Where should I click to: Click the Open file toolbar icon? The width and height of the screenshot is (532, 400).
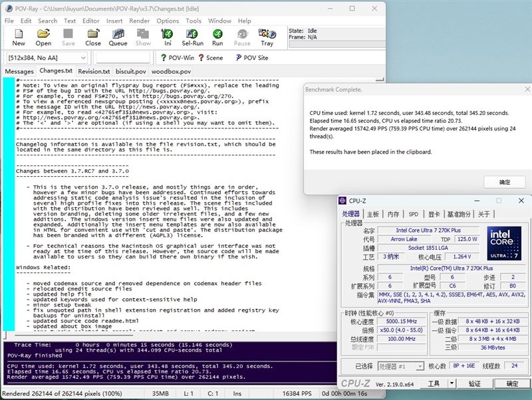[x=43, y=37]
